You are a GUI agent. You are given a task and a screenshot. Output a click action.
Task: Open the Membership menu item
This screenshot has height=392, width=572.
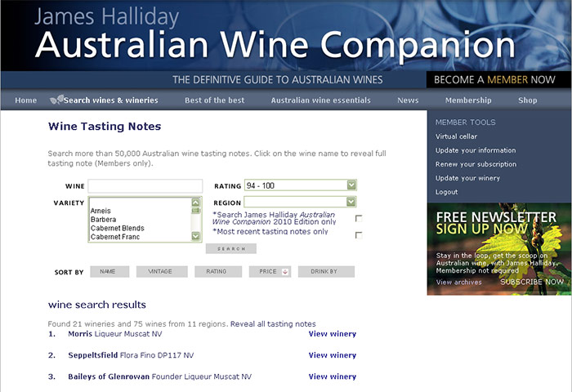[468, 100]
